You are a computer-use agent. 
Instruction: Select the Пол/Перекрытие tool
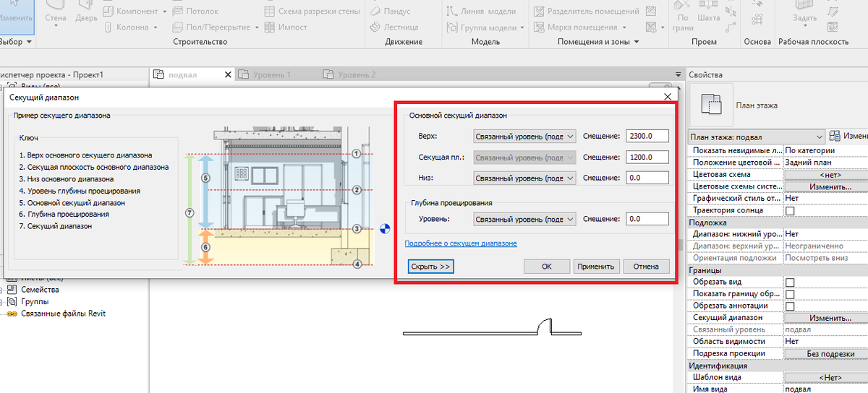(211, 27)
